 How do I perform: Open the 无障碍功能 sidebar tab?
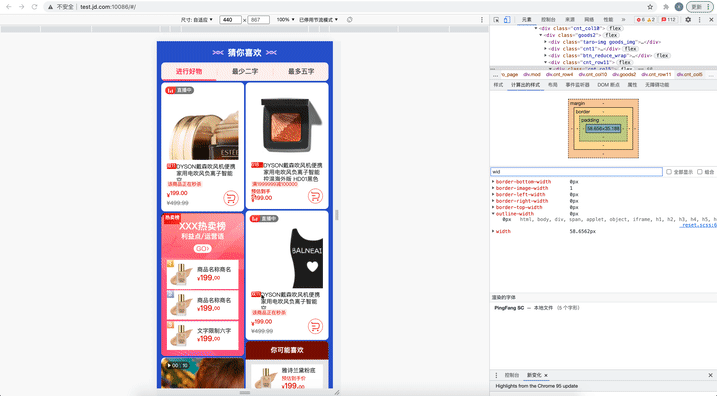point(657,85)
